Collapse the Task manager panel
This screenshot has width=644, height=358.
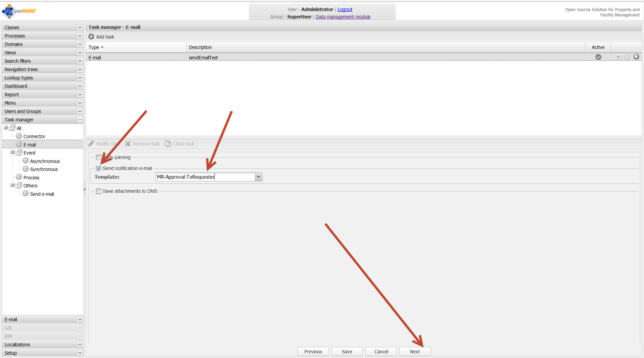click(x=80, y=120)
